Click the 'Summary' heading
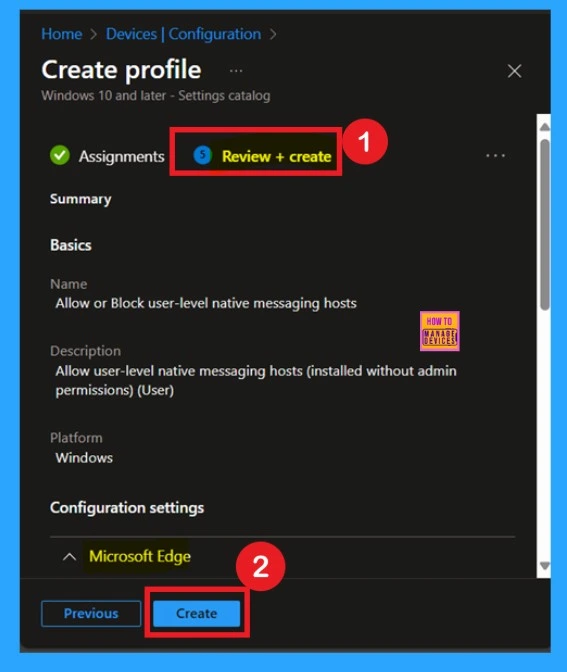The image size is (567, 672). click(x=81, y=199)
